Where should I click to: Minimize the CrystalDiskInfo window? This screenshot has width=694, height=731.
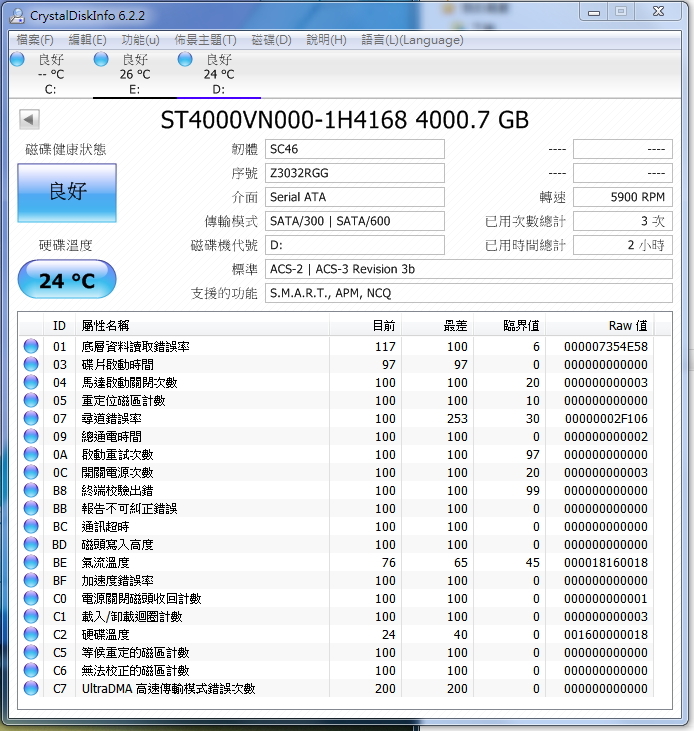coord(594,12)
